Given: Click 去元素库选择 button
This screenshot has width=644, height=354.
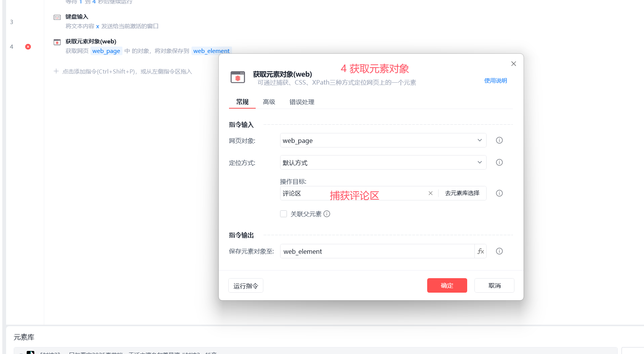Looking at the screenshot, I should [462, 193].
